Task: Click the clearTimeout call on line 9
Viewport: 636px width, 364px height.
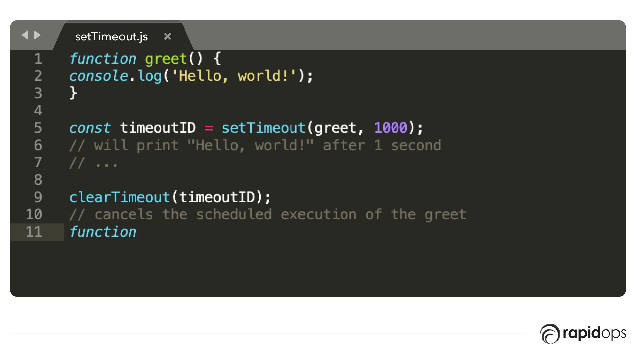Action: click(x=119, y=197)
